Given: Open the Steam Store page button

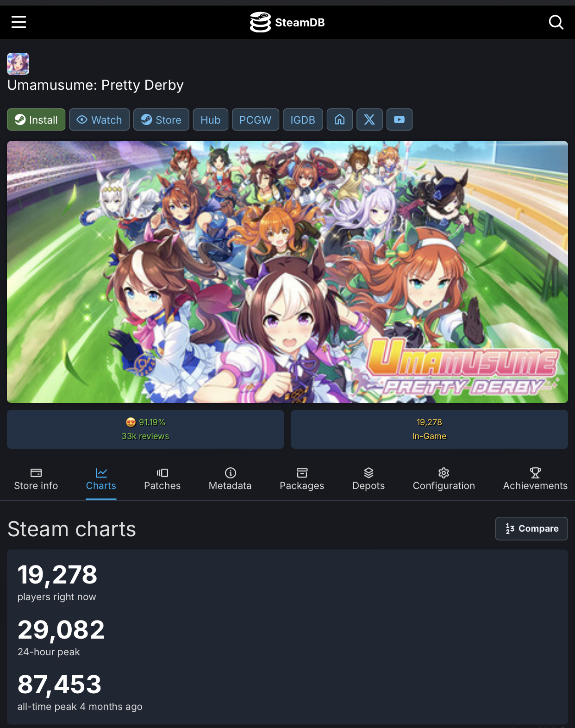Looking at the screenshot, I should coord(161,120).
